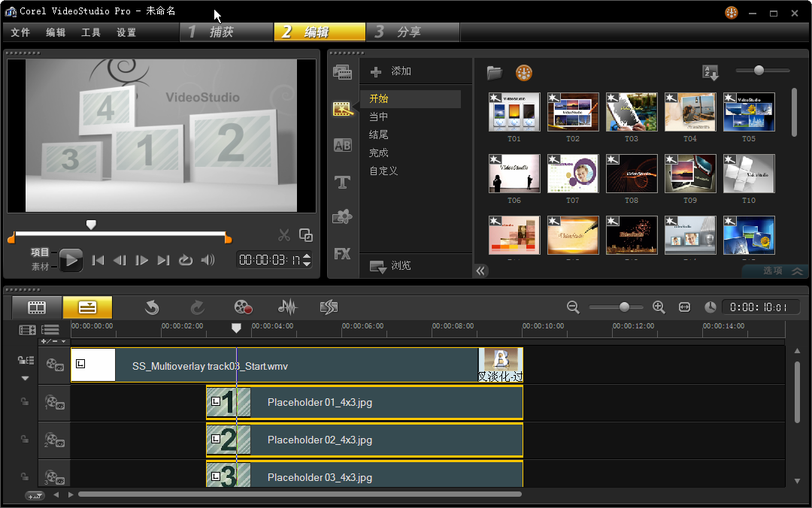Open the Filter FX library icon

pyautogui.click(x=342, y=254)
